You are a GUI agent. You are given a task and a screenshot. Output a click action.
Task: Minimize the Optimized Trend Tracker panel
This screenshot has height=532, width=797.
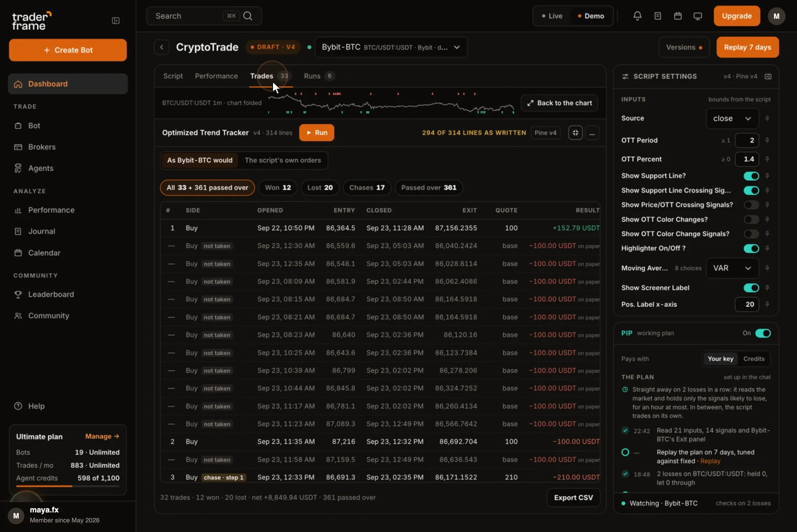click(x=592, y=133)
